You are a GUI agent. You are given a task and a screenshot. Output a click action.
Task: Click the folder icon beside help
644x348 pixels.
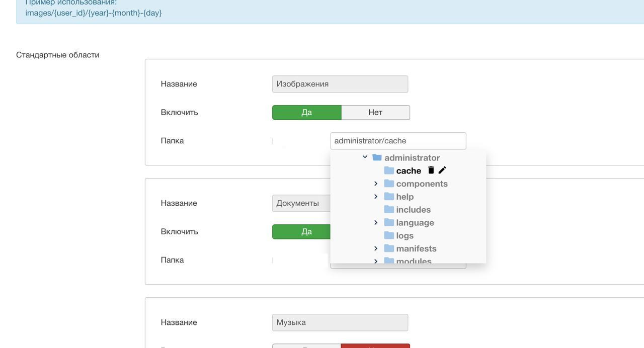point(389,197)
